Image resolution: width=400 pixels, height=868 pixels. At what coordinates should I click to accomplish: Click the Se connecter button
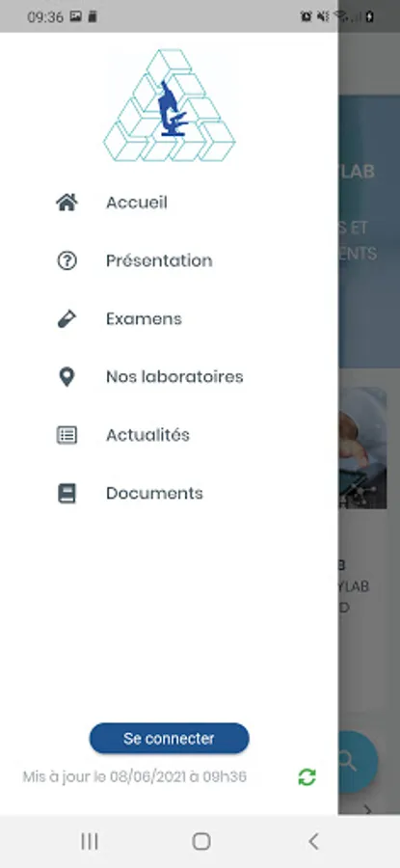(x=170, y=739)
